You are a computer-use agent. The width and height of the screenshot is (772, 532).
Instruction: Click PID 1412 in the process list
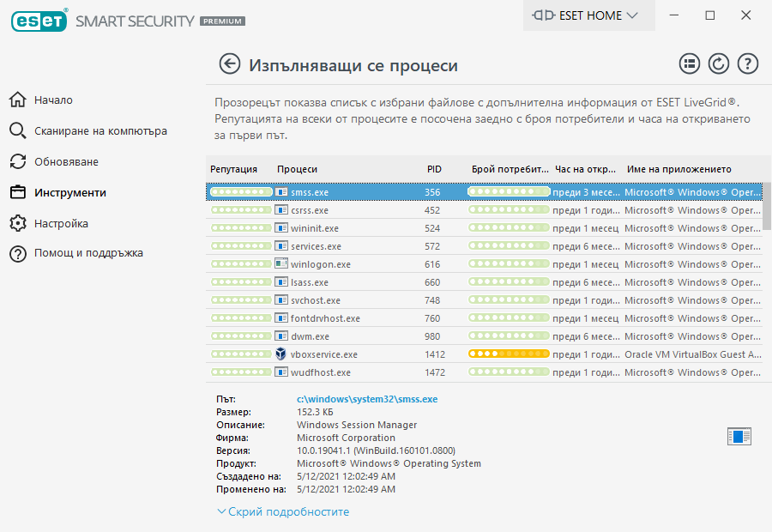(435, 354)
